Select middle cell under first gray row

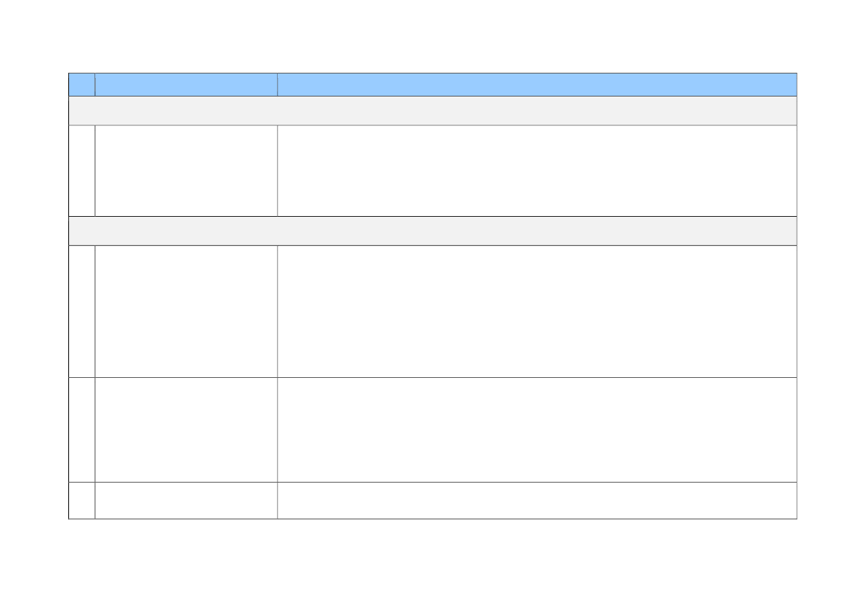click(x=186, y=171)
